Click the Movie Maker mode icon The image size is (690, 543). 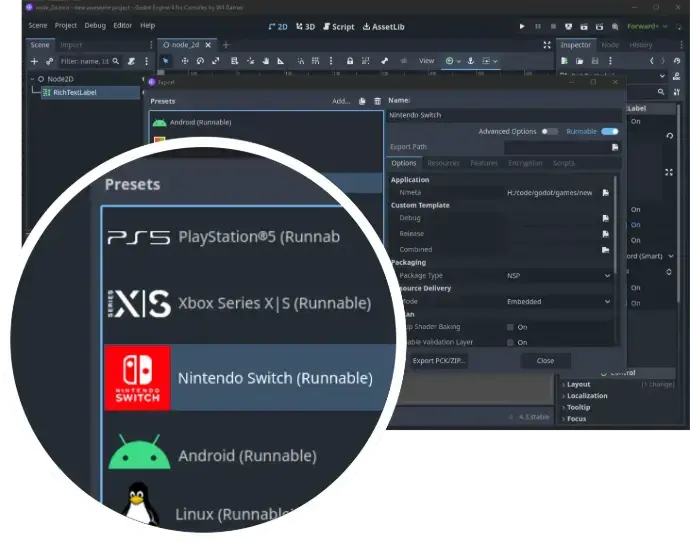[615, 26]
